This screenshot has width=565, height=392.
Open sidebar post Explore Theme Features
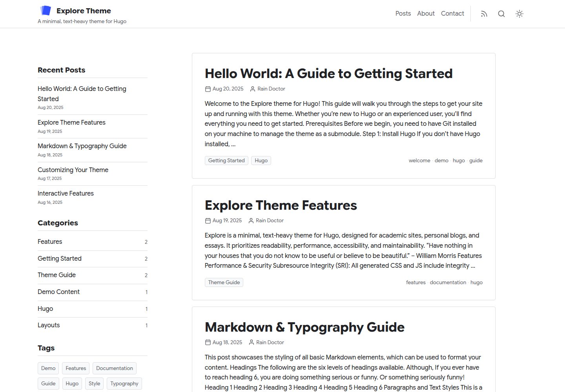(71, 122)
